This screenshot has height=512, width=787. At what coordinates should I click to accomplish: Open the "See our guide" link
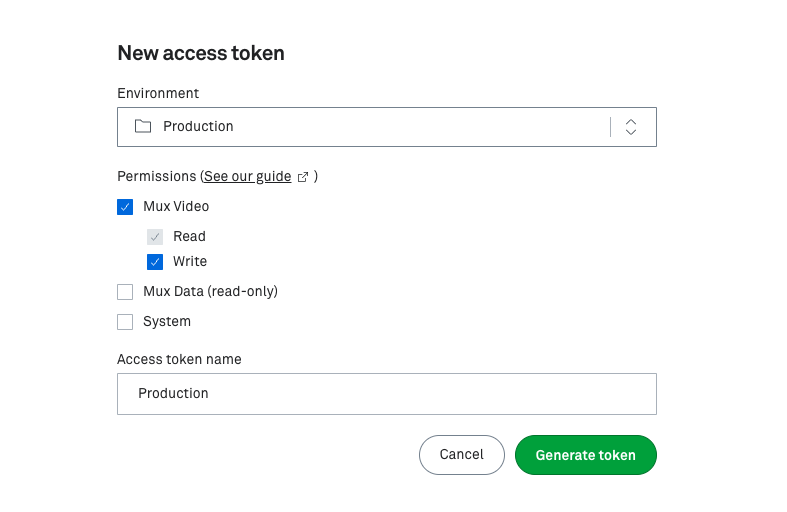point(247,177)
